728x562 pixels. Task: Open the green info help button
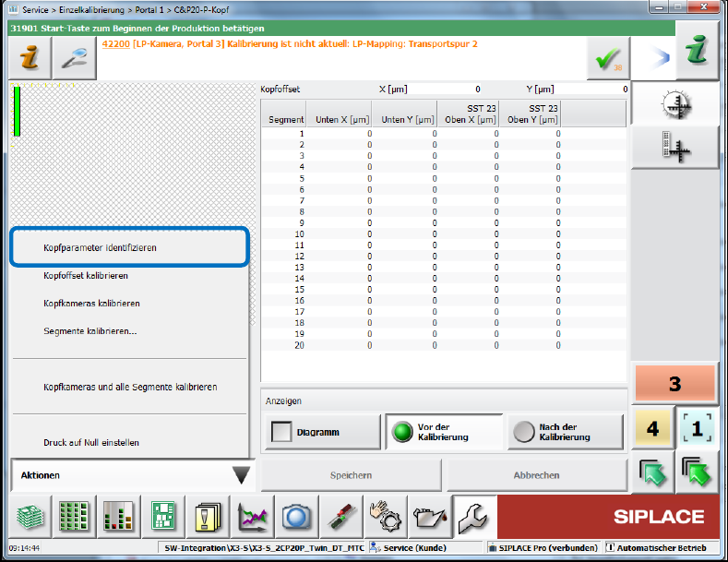point(698,50)
